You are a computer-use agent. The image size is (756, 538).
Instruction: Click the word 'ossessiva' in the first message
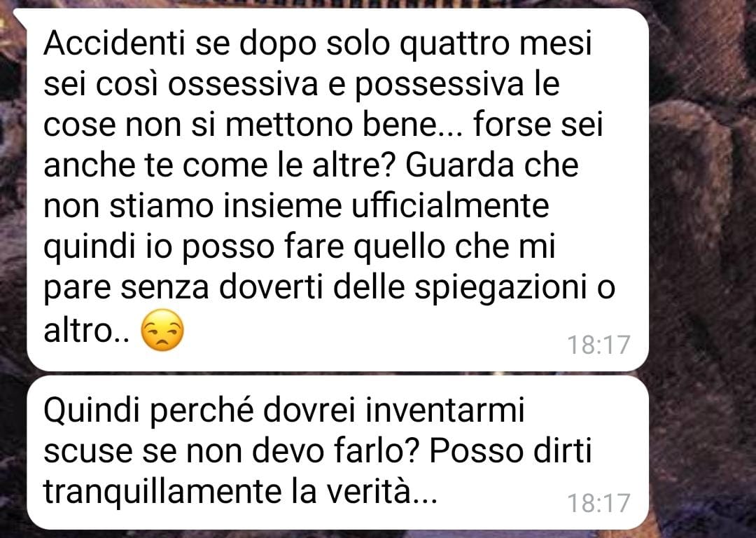(x=243, y=85)
